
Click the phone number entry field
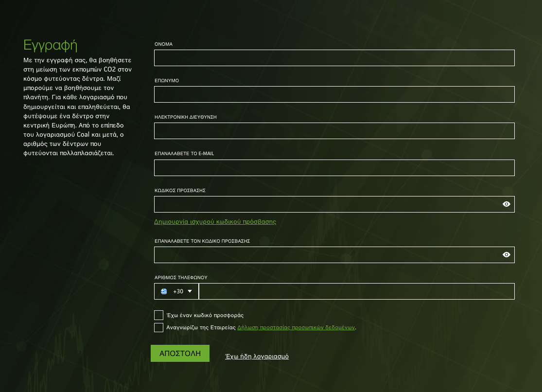coord(356,291)
